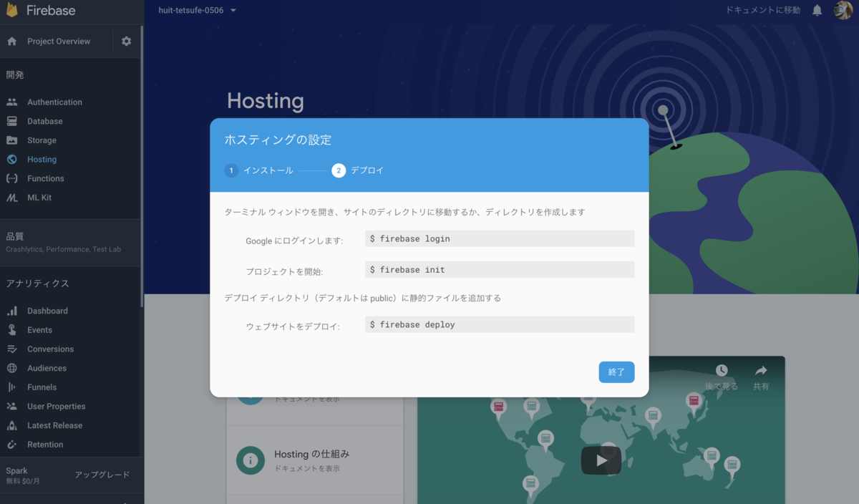The height and width of the screenshot is (504, 859).
Task: Click the Audiences globe icon
Action: pos(11,368)
